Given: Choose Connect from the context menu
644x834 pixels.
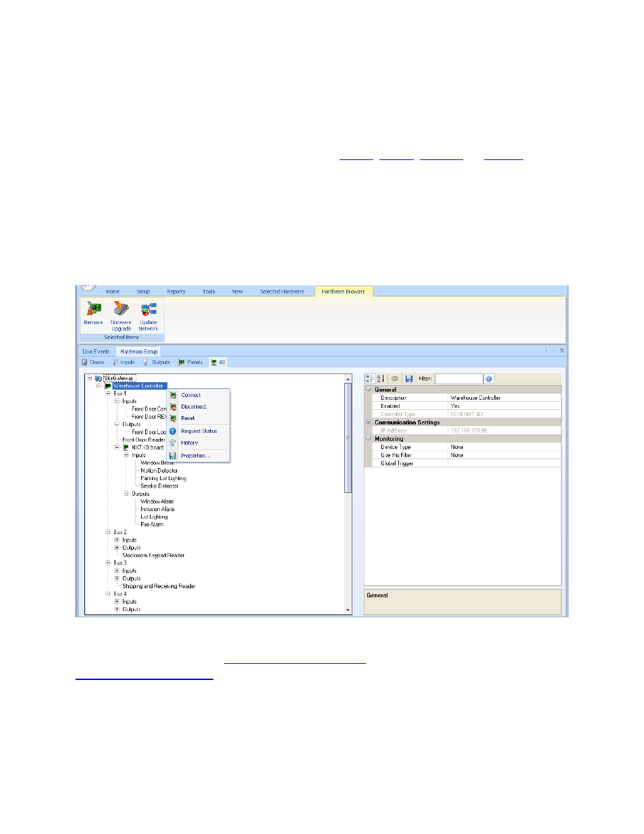Looking at the screenshot, I should click(191, 395).
